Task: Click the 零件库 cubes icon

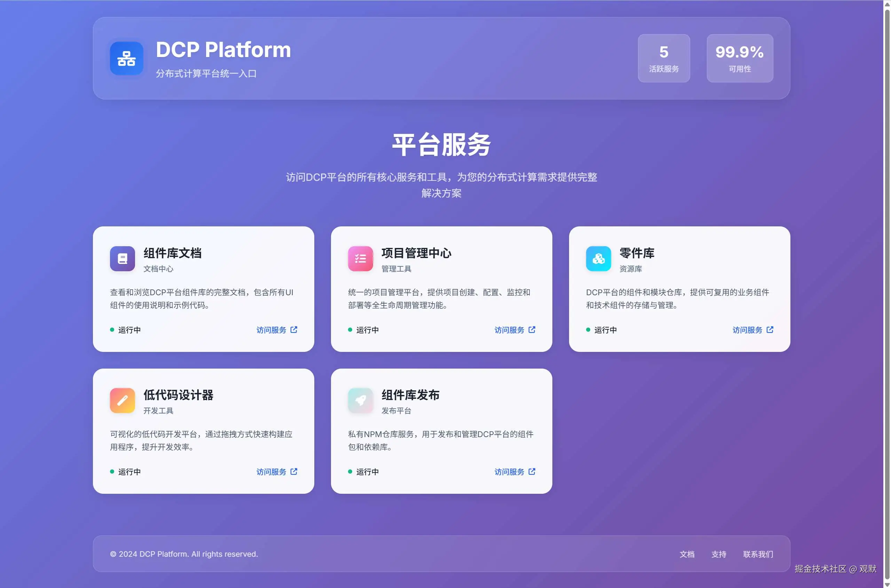Action: click(598, 258)
